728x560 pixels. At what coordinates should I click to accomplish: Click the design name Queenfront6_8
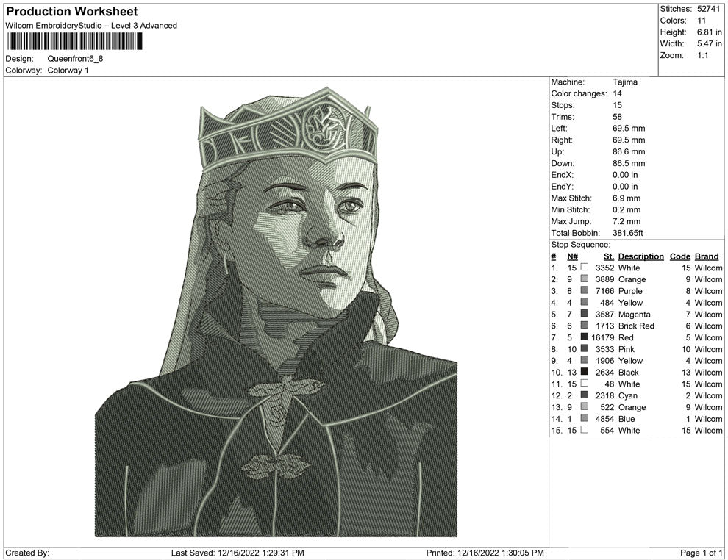[75, 59]
